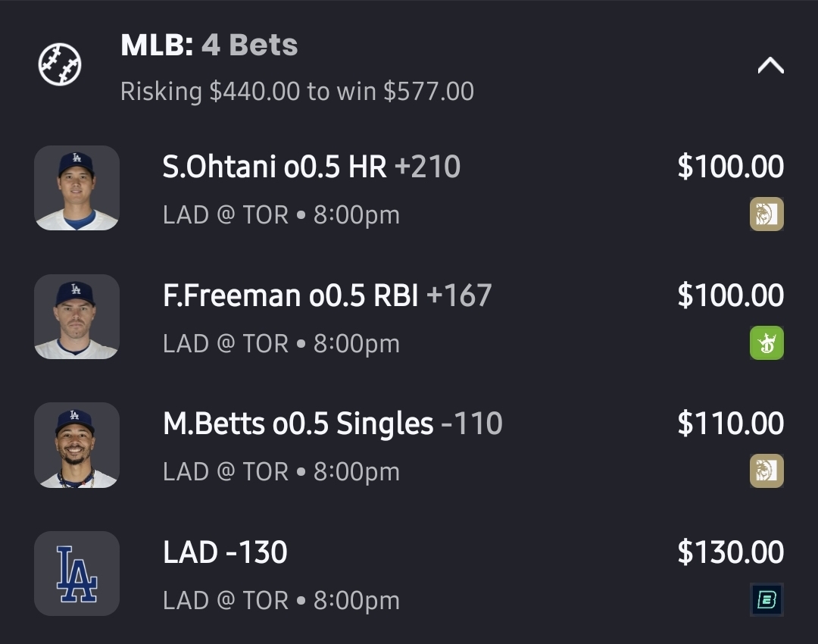Select the LAD -130 moneyline bet
Image resolution: width=818 pixels, height=644 pixels.
[225, 553]
